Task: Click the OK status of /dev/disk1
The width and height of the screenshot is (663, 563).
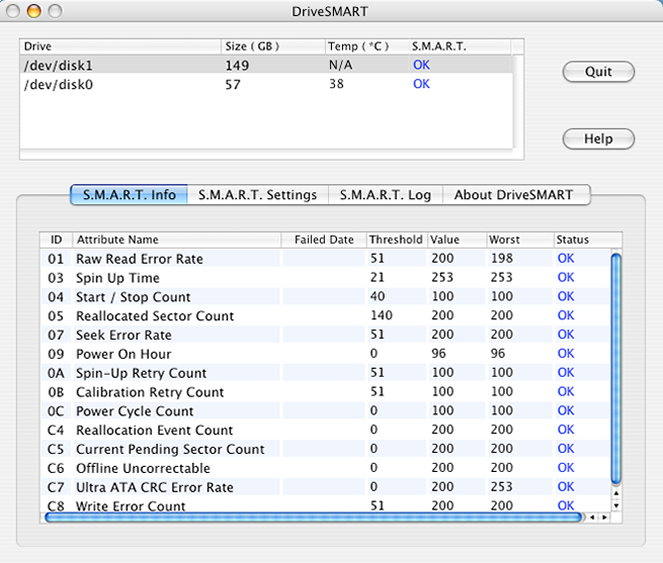Action: tap(421, 65)
